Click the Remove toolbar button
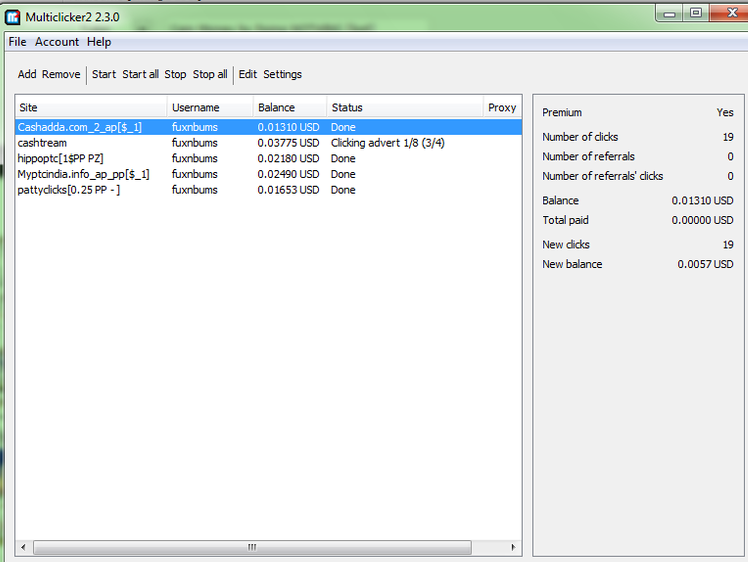This screenshot has width=748, height=562. click(61, 74)
